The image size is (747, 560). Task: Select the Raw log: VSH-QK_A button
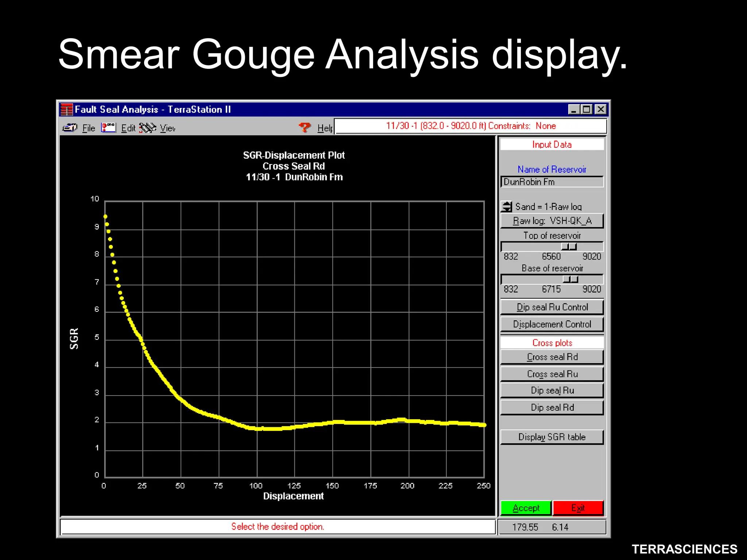(x=552, y=221)
